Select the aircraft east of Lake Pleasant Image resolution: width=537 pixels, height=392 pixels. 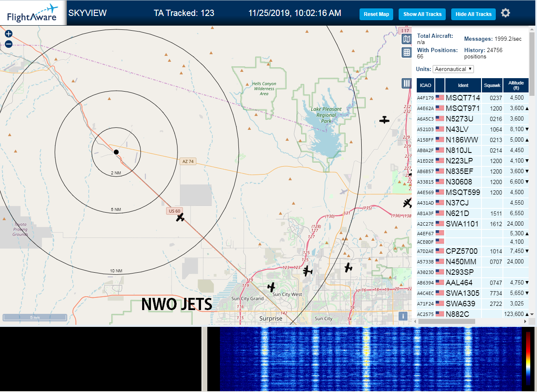[384, 120]
